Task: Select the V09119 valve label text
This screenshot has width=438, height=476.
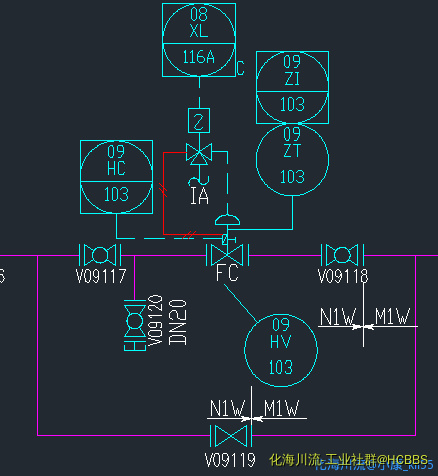Action: tap(230, 460)
